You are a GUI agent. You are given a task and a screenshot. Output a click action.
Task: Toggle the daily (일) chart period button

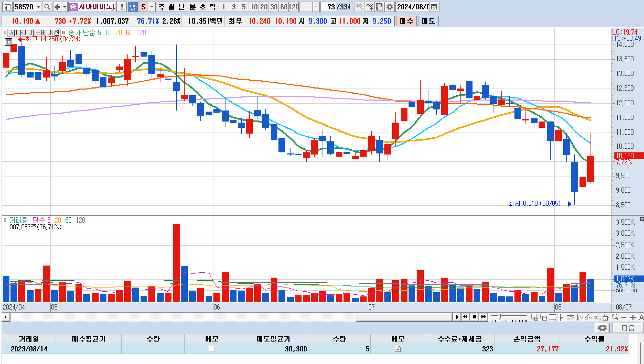click(133, 7)
